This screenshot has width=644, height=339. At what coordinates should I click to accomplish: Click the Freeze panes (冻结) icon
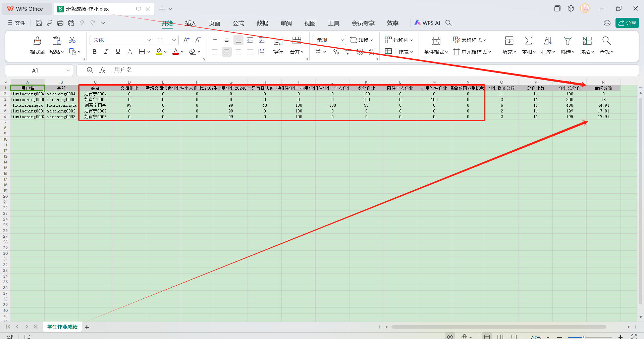click(587, 41)
